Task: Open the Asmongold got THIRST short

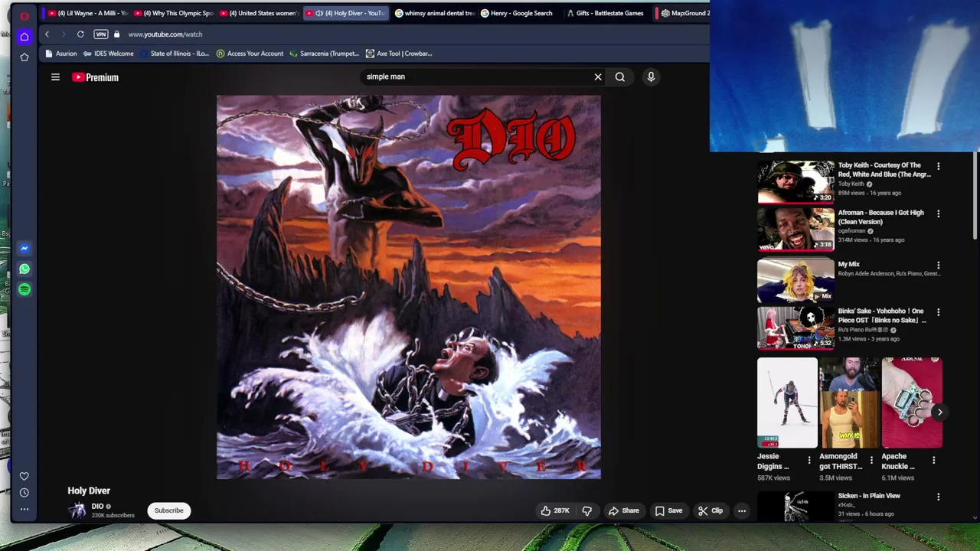Action: pos(849,403)
